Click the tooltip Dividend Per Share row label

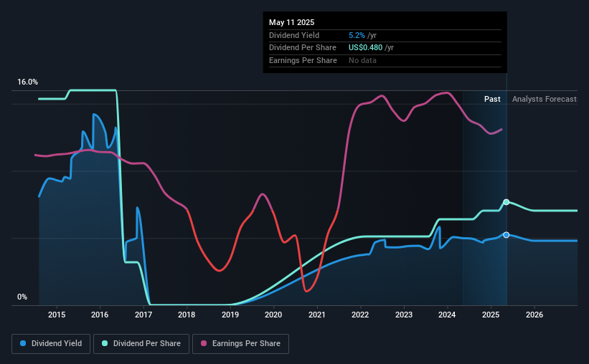click(x=302, y=48)
